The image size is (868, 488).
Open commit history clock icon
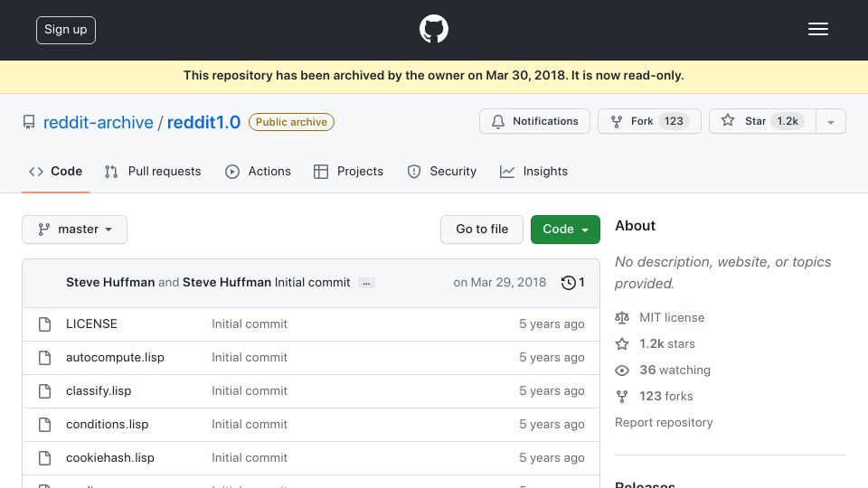point(569,283)
